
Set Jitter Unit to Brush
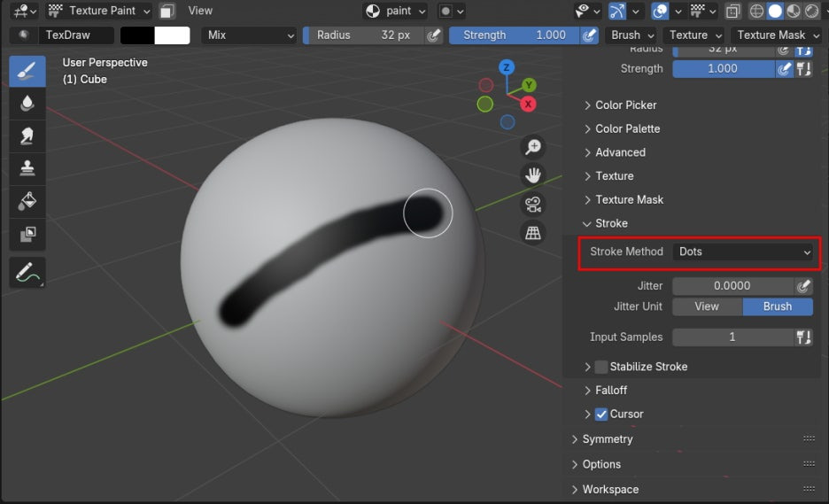click(x=778, y=306)
